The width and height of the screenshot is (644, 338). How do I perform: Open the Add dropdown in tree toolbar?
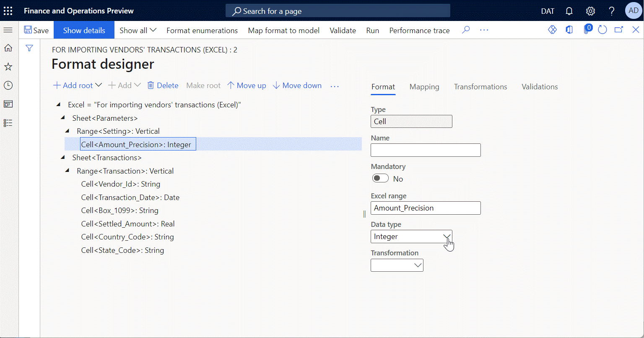pyautogui.click(x=124, y=85)
